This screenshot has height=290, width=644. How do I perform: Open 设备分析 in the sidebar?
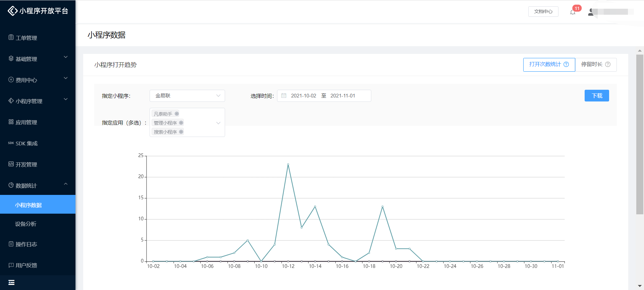pyautogui.click(x=26, y=224)
